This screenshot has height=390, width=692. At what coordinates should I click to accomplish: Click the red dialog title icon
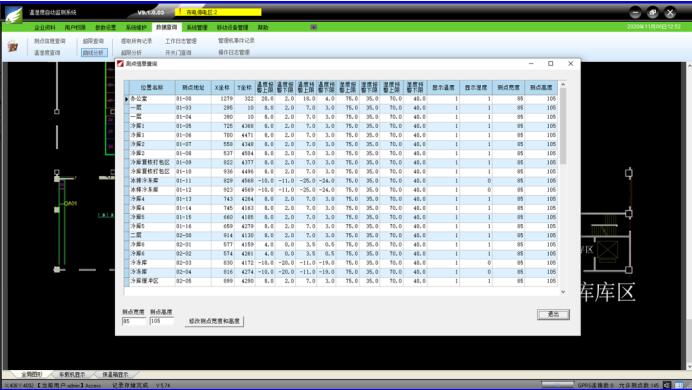coord(120,64)
